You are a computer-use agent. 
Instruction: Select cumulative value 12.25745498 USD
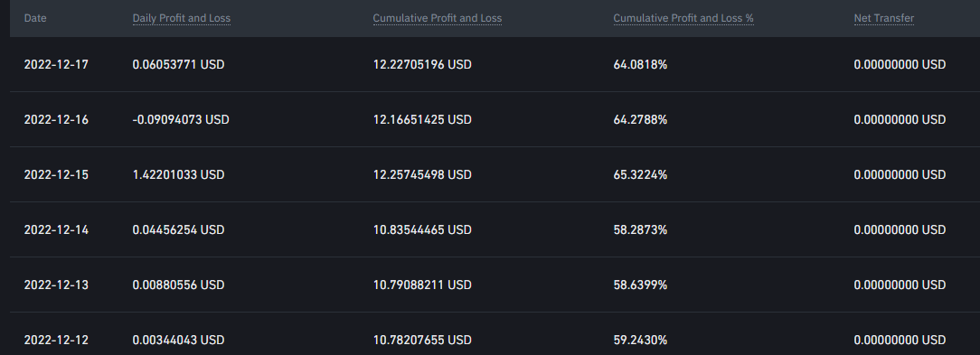pyautogui.click(x=422, y=174)
